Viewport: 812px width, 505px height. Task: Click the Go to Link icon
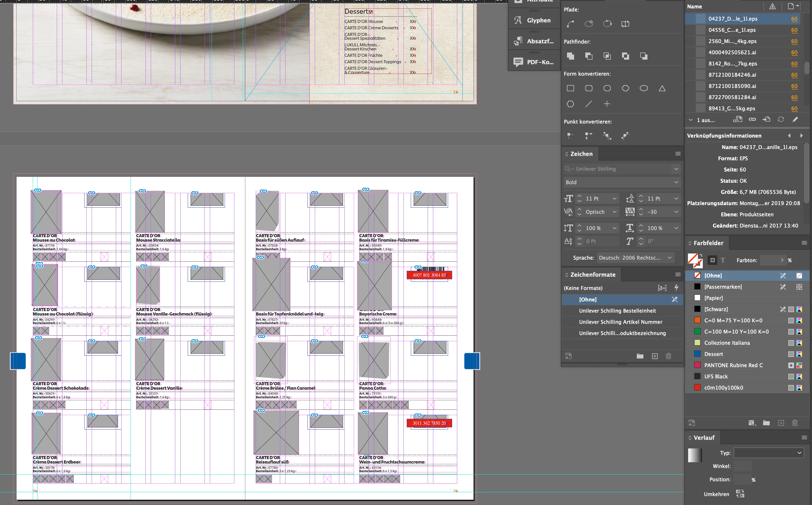click(x=767, y=119)
